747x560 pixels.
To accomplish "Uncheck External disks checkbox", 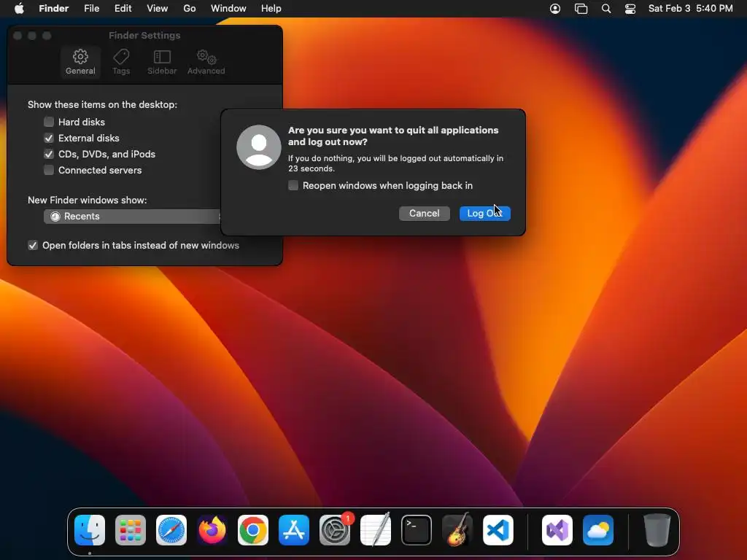I will coord(49,138).
